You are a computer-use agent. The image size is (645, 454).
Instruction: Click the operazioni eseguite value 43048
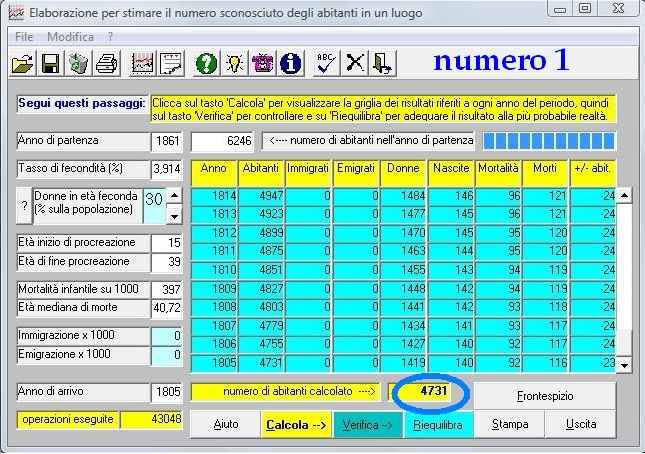click(x=152, y=420)
